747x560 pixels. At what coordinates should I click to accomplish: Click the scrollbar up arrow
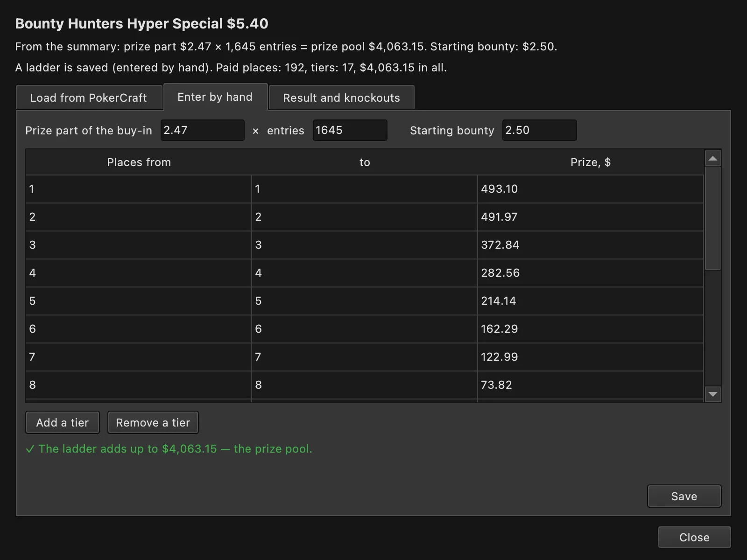coord(712,159)
